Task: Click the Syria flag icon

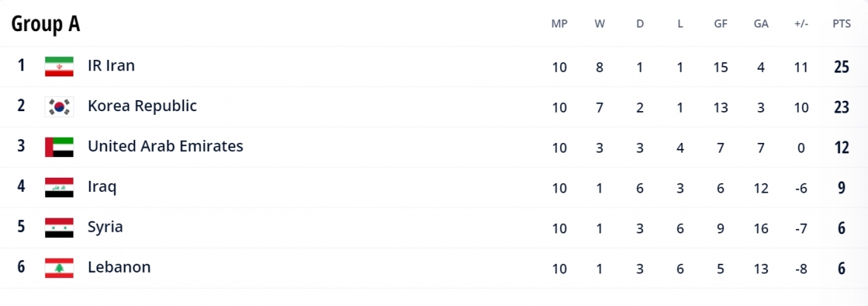Action: (59, 227)
